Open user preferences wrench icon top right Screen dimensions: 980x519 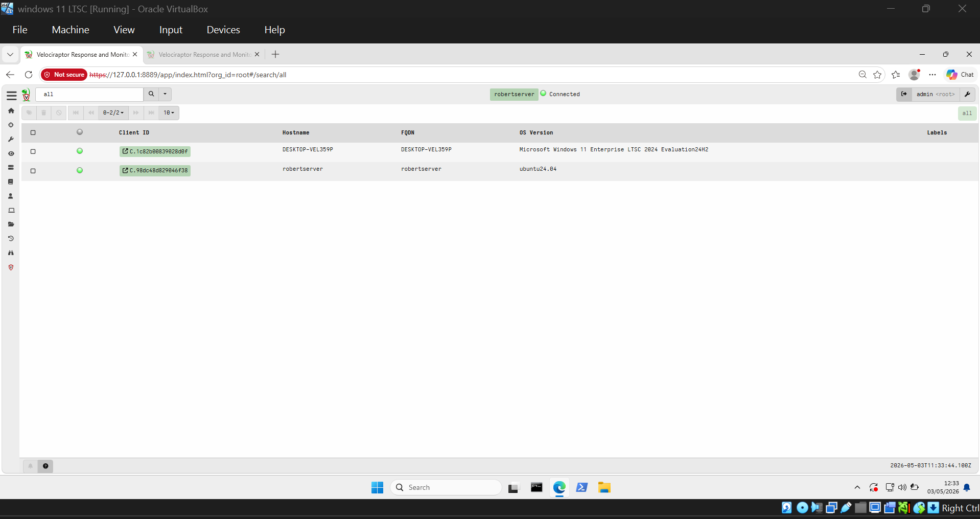click(x=967, y=94)
